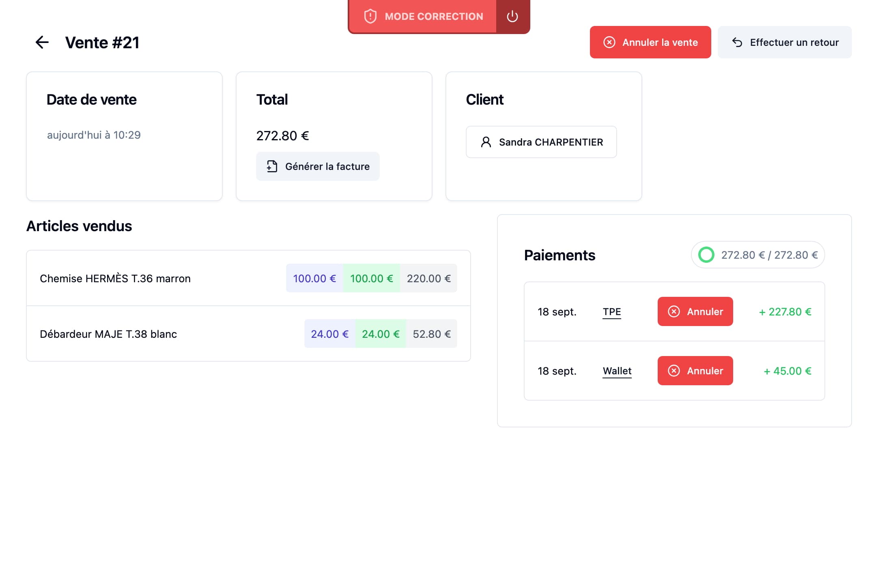The height and width of the screenshot is (588, 878).
Task: Click the back arrow next to Vente #21
Action: pos(42,42)
